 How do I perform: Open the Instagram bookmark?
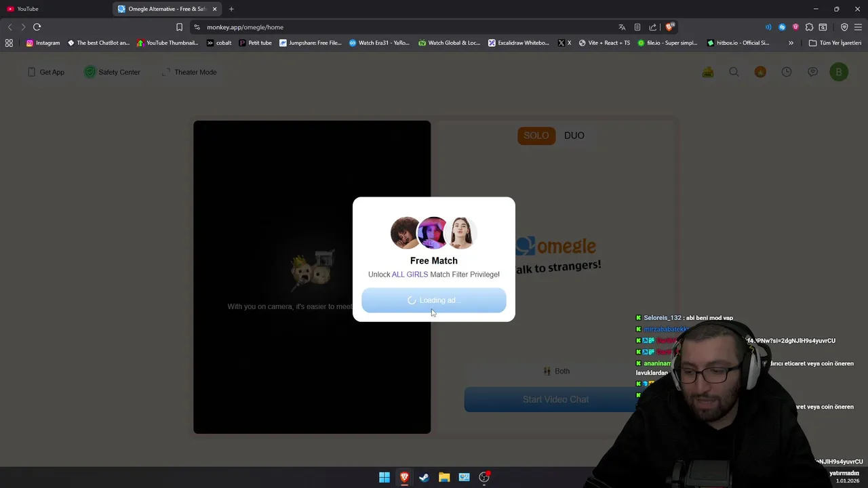point(43,43)
